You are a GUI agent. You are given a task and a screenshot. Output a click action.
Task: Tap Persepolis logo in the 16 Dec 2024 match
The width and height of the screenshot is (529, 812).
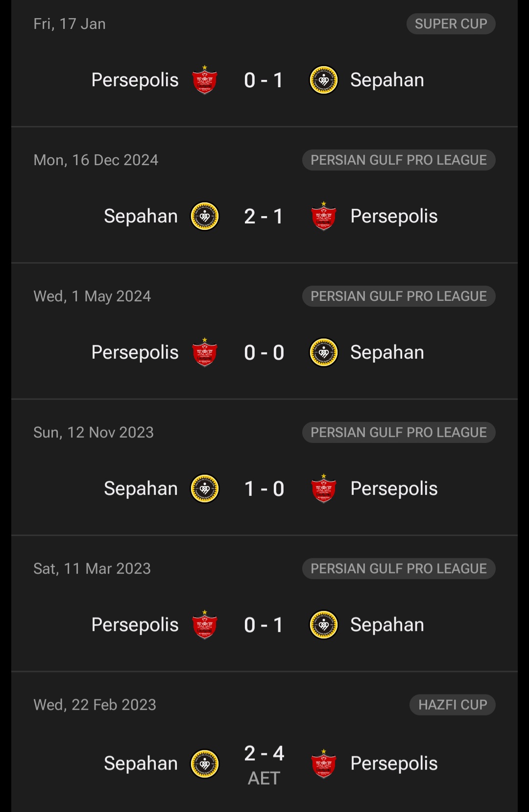pyautogui.click(x=324, y=216)
